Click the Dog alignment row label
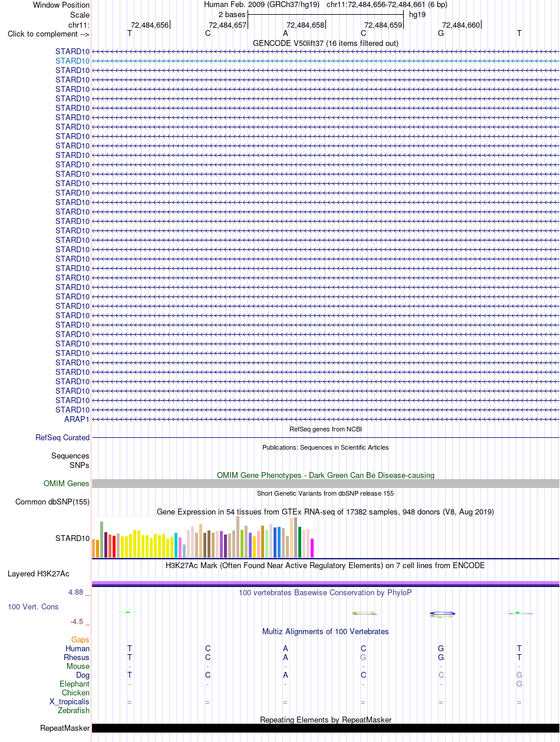Image resolution: width=560 pixels, height=742 pixels. 83,675
